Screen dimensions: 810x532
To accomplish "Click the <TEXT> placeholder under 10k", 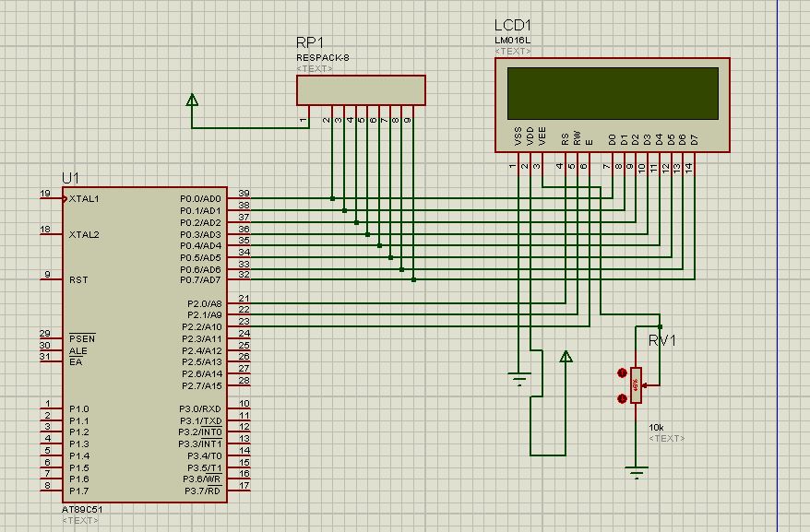I will click(667, 439).
